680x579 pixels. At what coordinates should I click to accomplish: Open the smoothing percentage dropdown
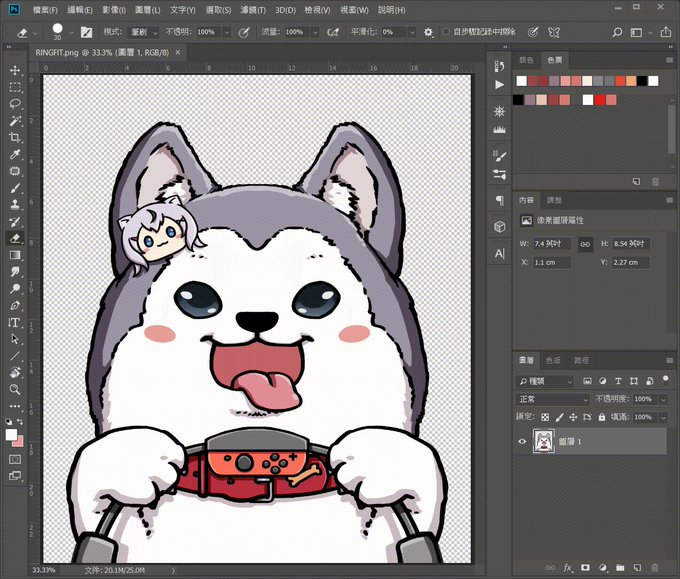pyautogui.click(x=412, y=32)
